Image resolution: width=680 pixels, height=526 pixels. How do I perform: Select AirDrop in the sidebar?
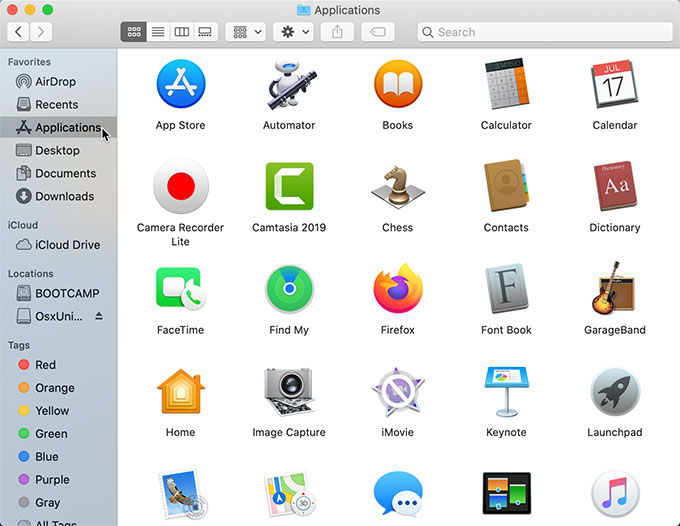click(x=59, y=82)
